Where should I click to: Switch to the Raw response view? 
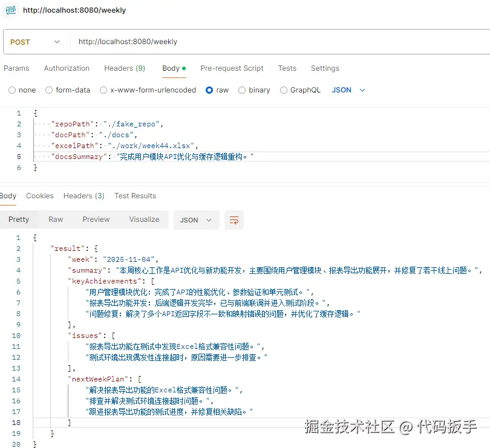click(x=55, y=219)
